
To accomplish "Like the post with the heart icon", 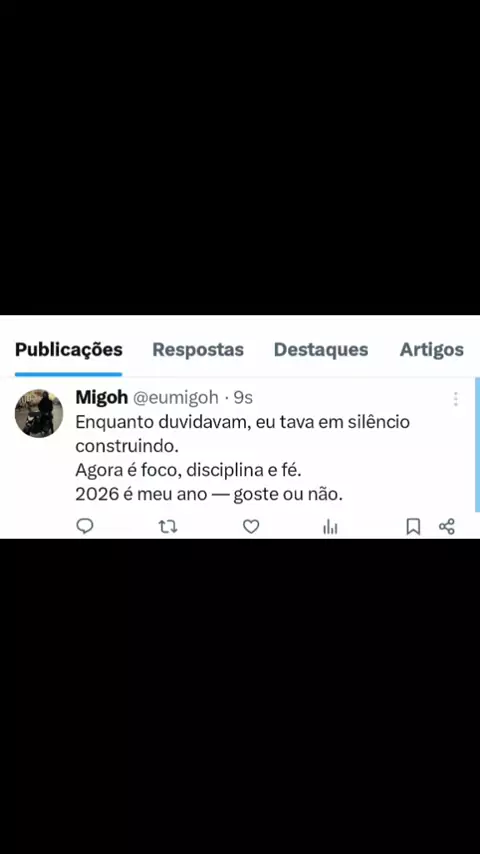I will [x=251, y=526].
